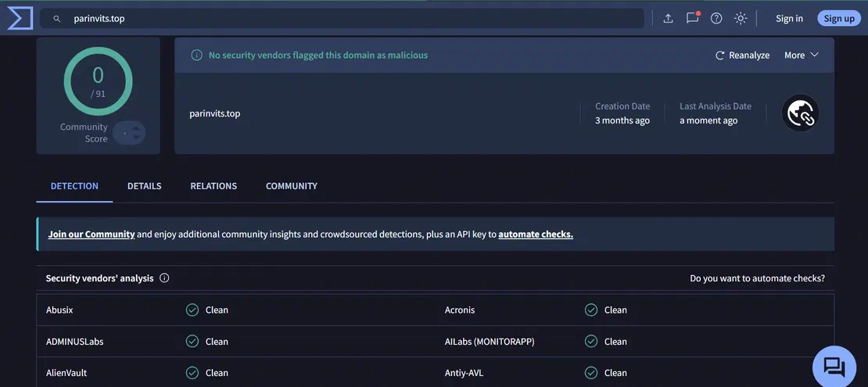Click Do you want to automate checks?
Viewport: 868px width, 387px height.
(x=757, y=278)
